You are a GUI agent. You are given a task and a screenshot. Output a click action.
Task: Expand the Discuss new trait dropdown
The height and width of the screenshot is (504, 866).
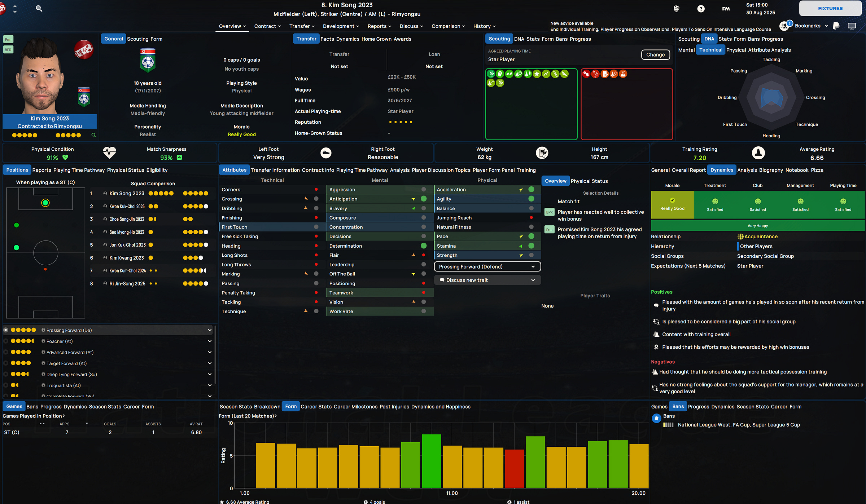[x=487, y=280]
